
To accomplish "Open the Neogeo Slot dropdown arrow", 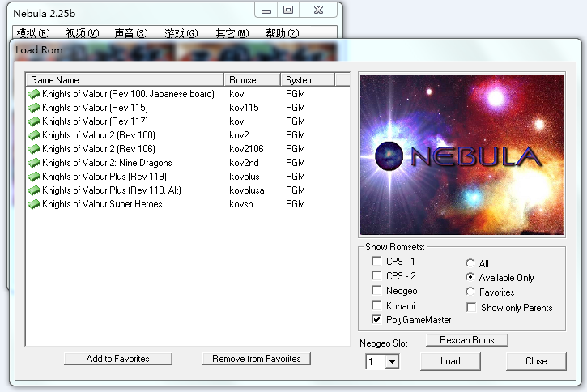I will click(x=392, y=362).
